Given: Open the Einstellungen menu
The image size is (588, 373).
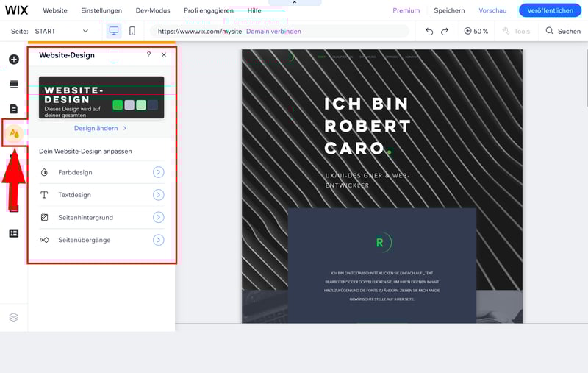Looking at the screenshot, I should coord(101,10).
